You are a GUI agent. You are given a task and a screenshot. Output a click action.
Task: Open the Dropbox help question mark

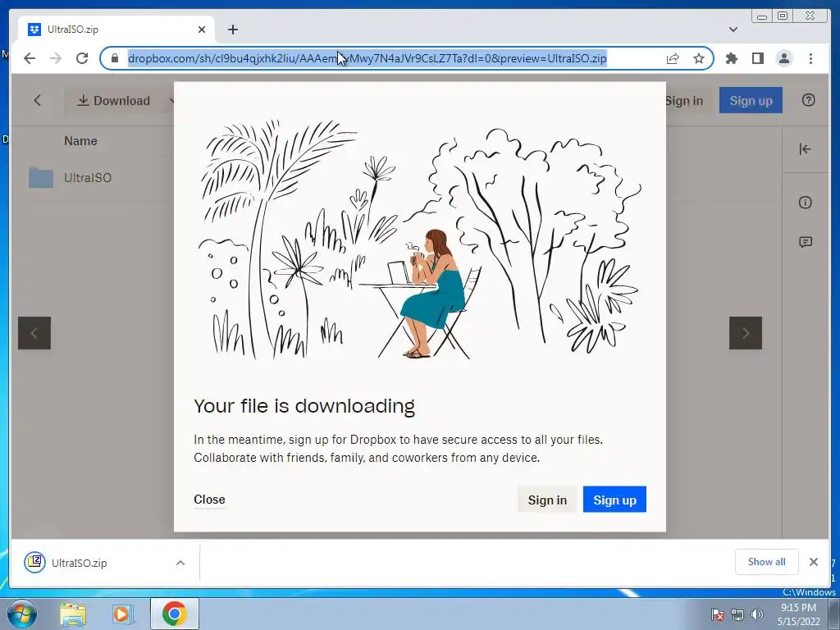click(808, 100)
